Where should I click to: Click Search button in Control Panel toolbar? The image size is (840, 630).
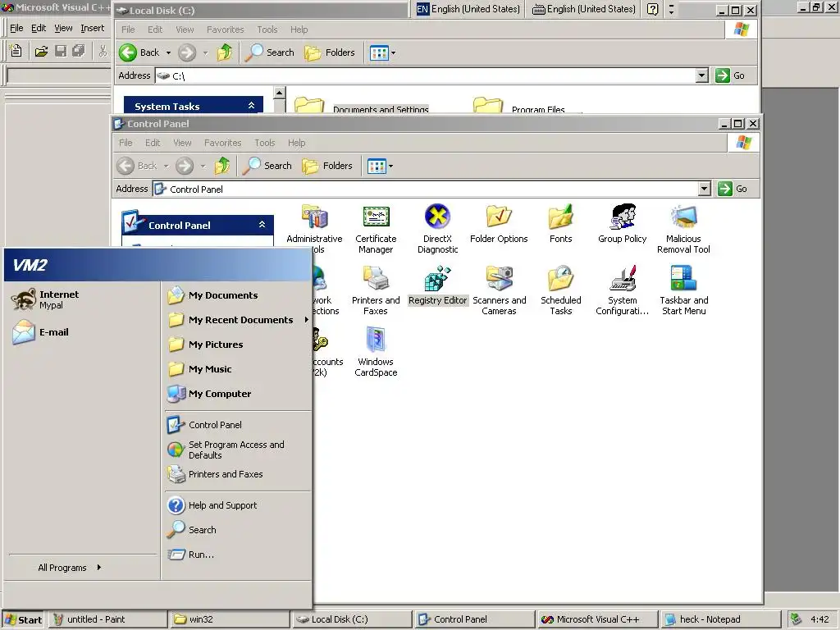click(x=267, y=166)
